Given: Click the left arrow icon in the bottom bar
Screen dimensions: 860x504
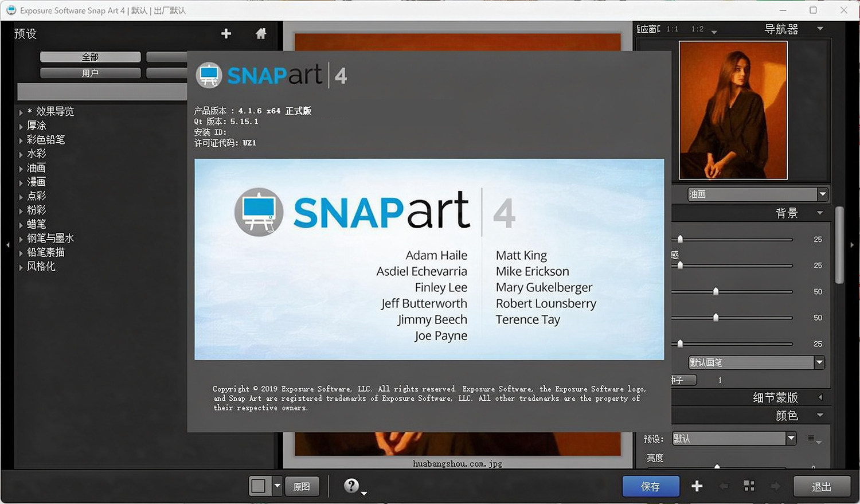Looking at the screenshot, I should (724, 486).
